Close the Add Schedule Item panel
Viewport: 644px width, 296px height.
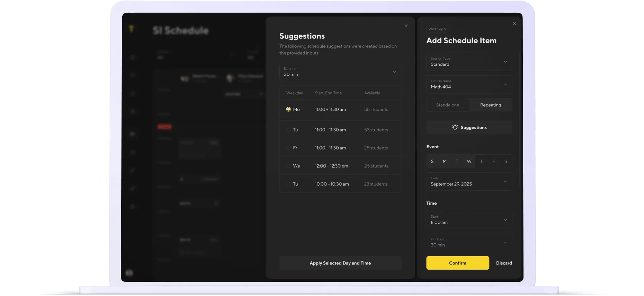coord(514,24)
